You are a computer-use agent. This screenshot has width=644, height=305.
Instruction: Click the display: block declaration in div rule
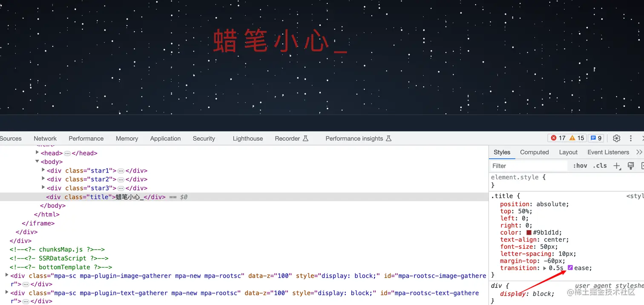[527, 294]
